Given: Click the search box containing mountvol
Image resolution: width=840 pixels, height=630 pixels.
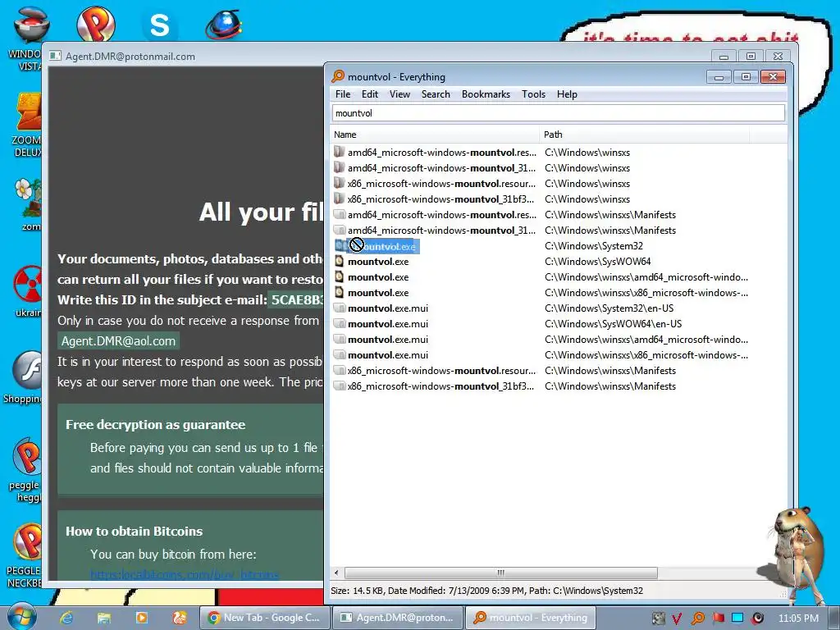Looking at the screenshot, I should [x=558, y=113].
